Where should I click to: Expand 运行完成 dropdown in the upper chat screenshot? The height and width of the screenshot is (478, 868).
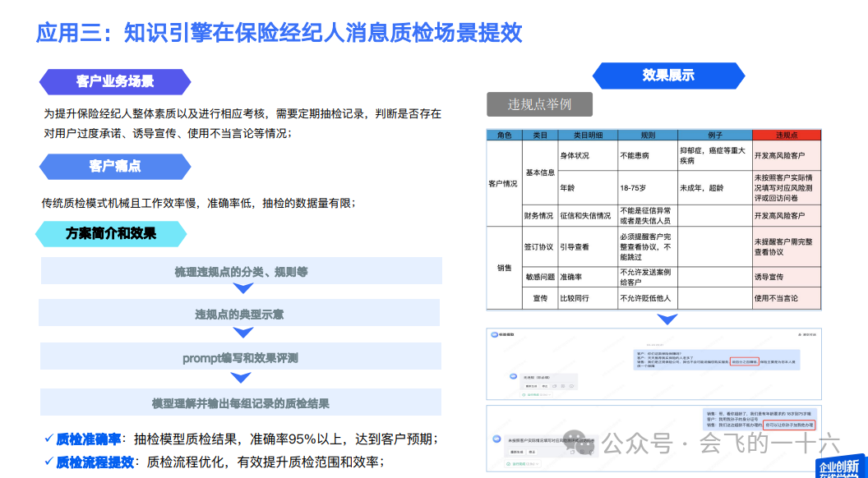coord(536,395)
